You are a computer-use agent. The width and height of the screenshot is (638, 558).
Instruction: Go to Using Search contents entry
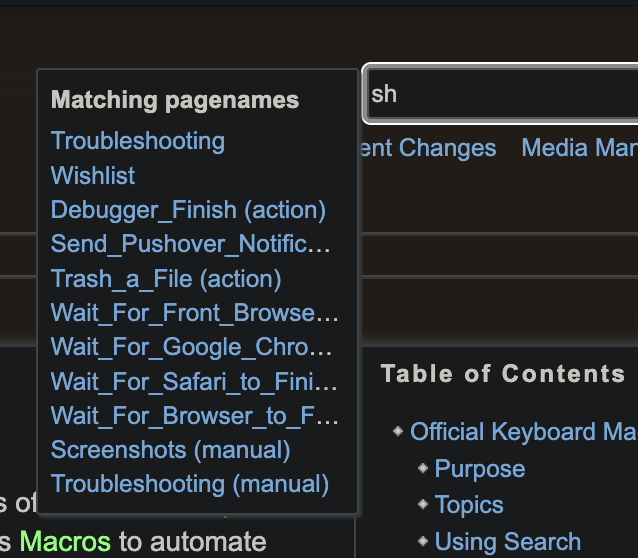pos(507,542)
